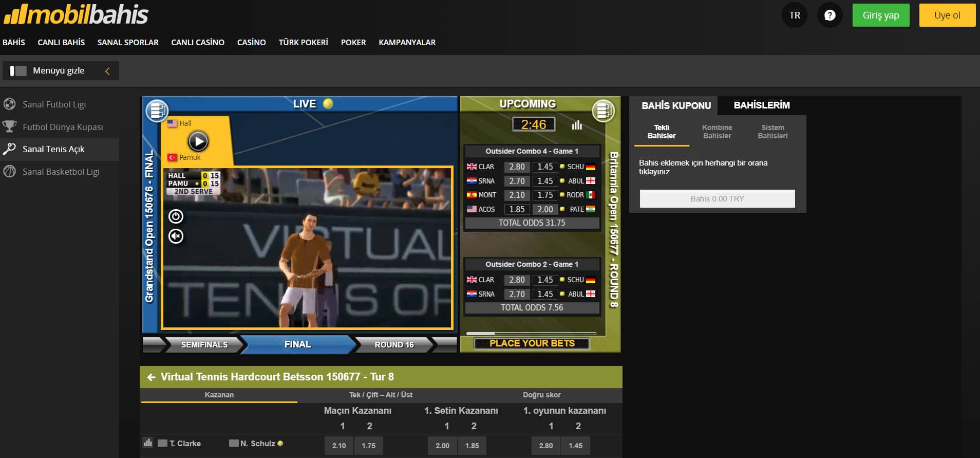Screen dimensions: 980x458
Task: Click the Üye ol sign-up button
Action: (947, 15)
